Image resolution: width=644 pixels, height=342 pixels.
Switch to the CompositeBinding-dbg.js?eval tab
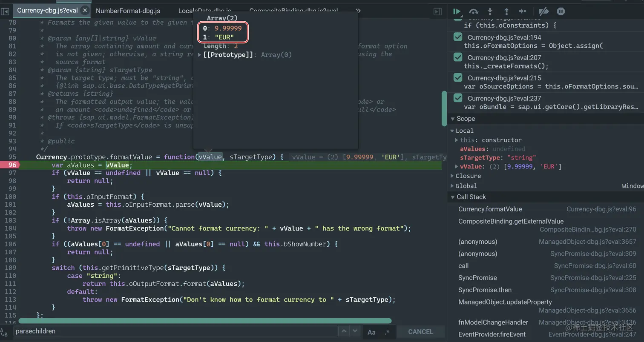[x=293, y=11]
